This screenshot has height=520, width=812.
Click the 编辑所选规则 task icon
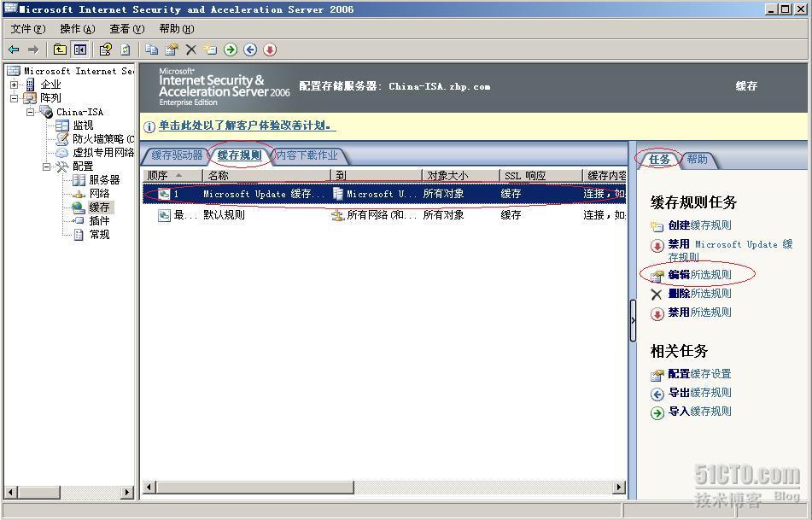(x=657, y=276)
